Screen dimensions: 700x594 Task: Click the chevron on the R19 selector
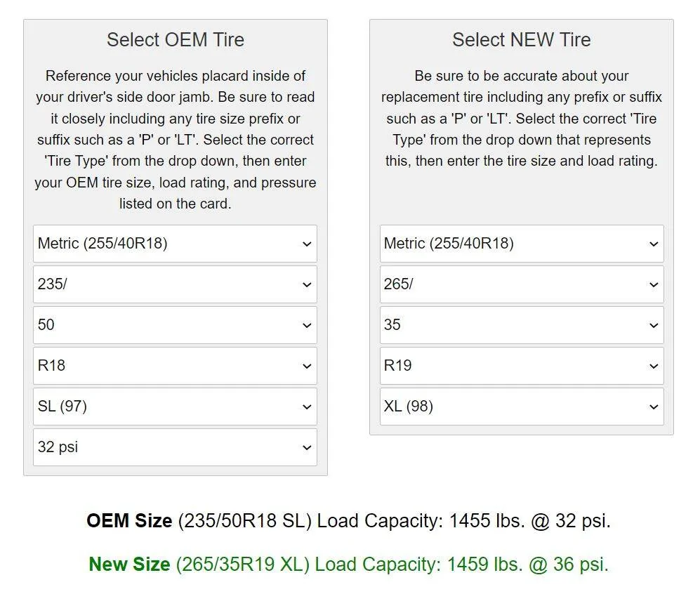tap(654, 367)
